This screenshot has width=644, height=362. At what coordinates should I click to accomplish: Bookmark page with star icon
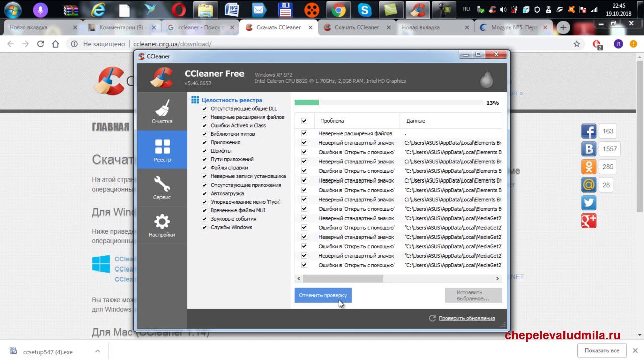click(577, 44)
